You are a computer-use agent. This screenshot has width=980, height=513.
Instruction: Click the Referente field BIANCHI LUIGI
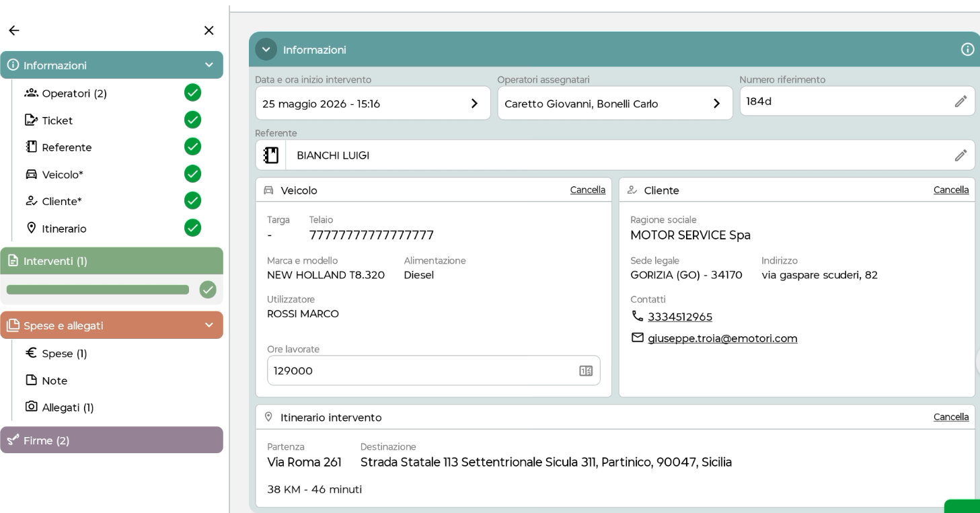[x=615, y=155]
